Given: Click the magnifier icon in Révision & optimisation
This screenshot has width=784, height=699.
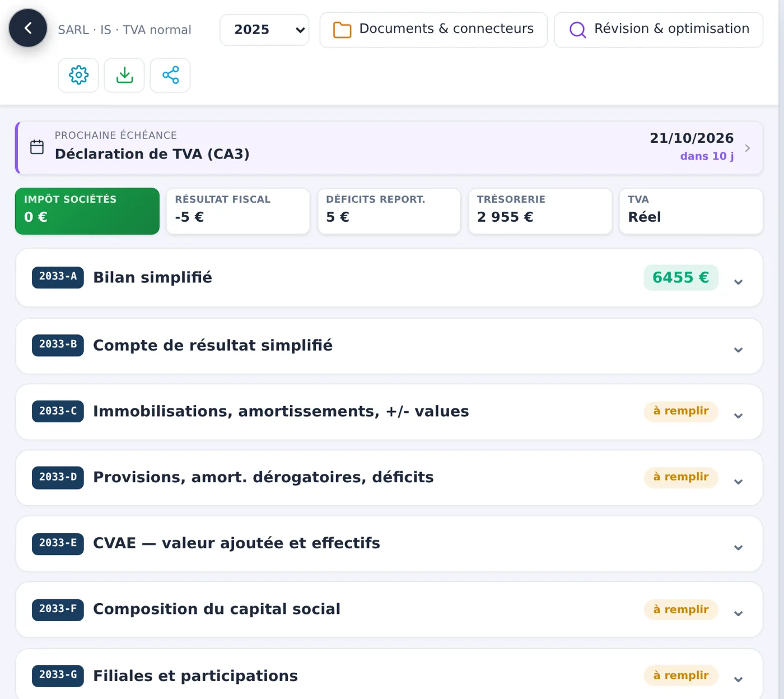Looking at the screenshot, I should [577, 30].
